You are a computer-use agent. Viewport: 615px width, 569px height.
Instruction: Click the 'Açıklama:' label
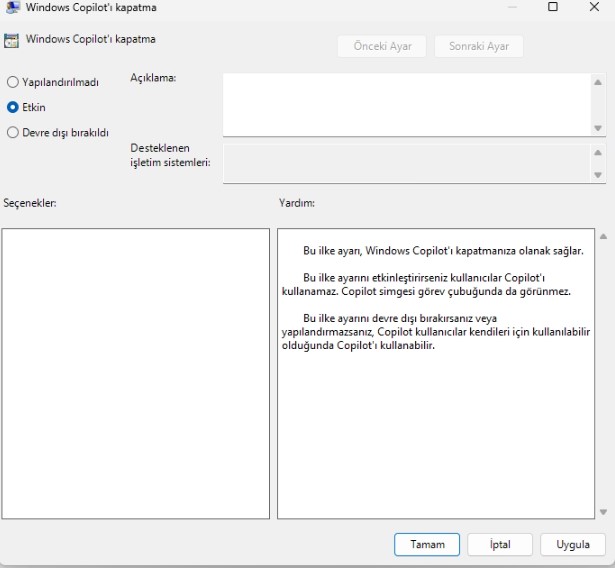[153, 78]
